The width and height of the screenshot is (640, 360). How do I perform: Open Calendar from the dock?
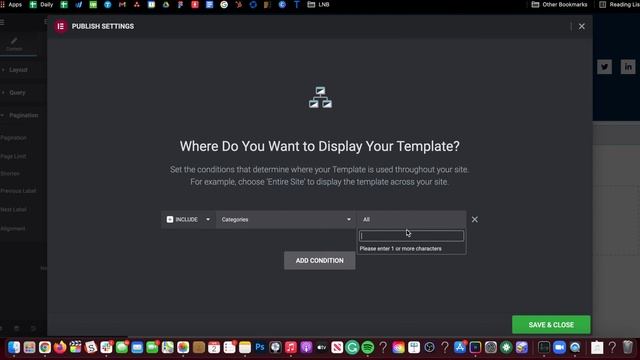(x=214, y=347)
